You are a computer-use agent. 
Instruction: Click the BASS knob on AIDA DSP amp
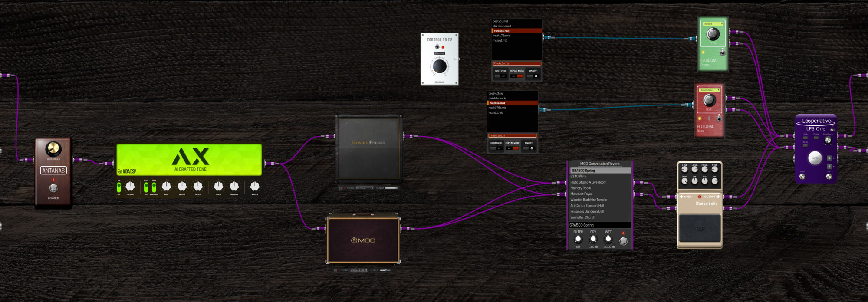tap(166, 186)
